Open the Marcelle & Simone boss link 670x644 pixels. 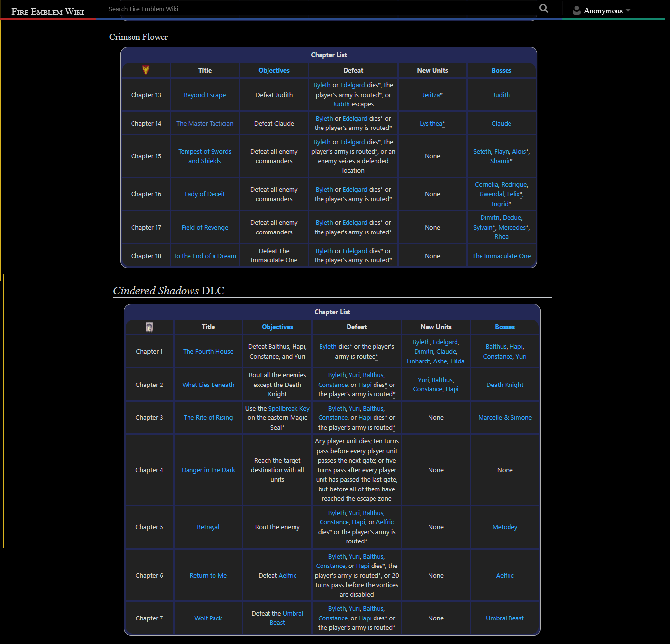click(x=505, y=418)
